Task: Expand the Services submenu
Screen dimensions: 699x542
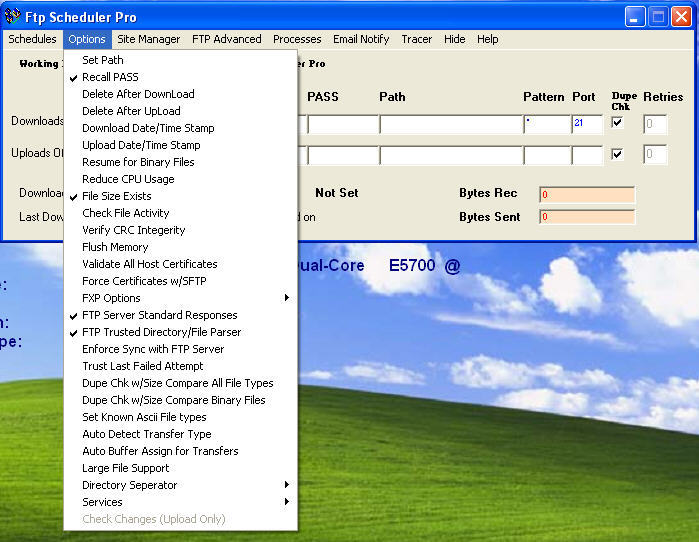Action: 181,502
